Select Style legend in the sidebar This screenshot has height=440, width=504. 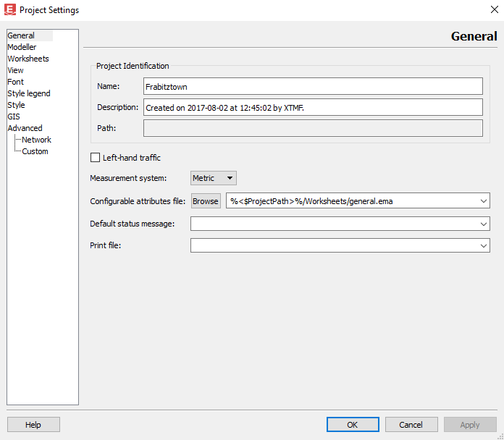pyautogui.click(x=29, y=93)
